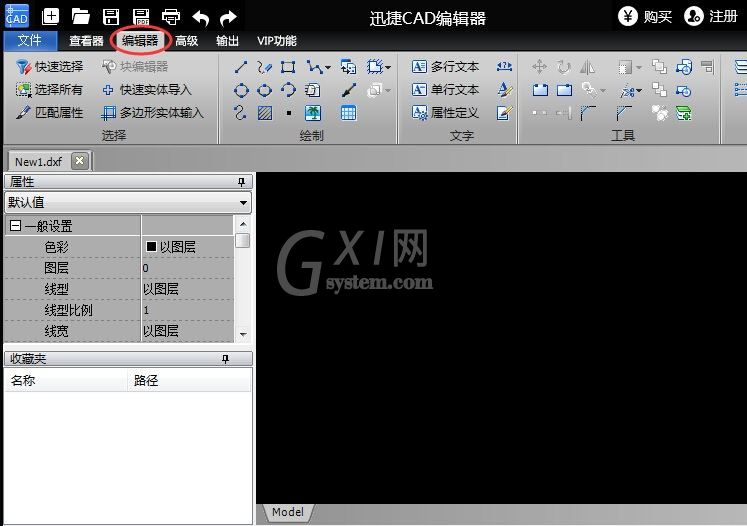This screenshot has width=747, height=526.
Task: Select the Line drawing tool
Action: 241,67
